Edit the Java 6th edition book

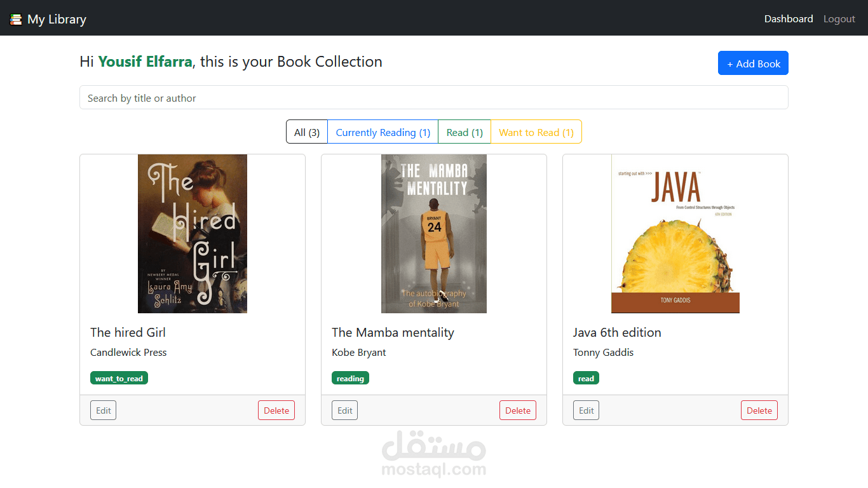587,410
